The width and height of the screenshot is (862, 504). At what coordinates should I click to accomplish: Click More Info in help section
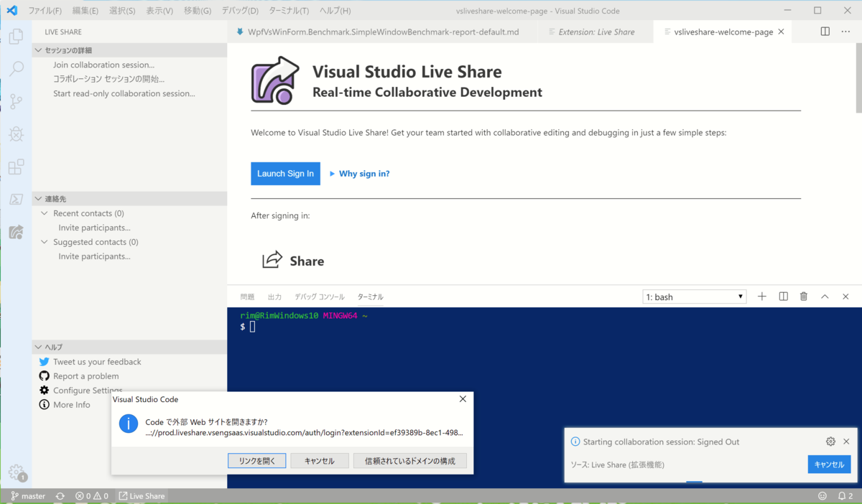pyautogui.click(x=72, y=405)
